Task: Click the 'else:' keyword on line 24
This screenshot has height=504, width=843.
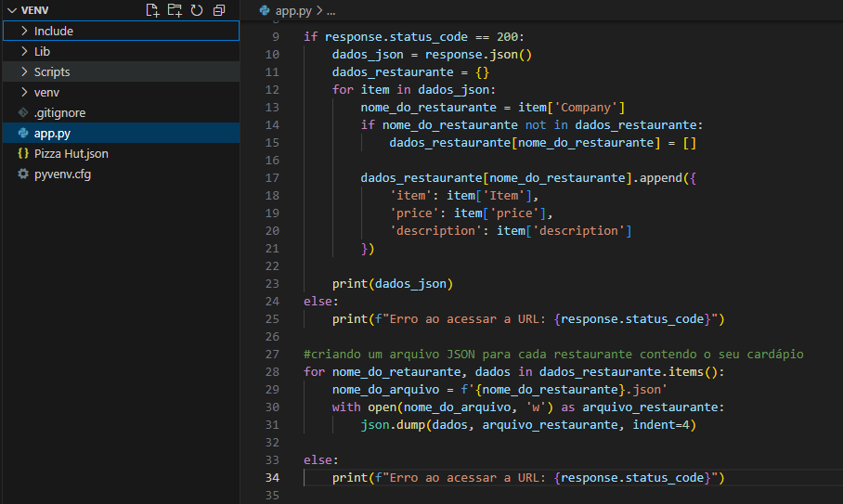Action: pos(321,302)
